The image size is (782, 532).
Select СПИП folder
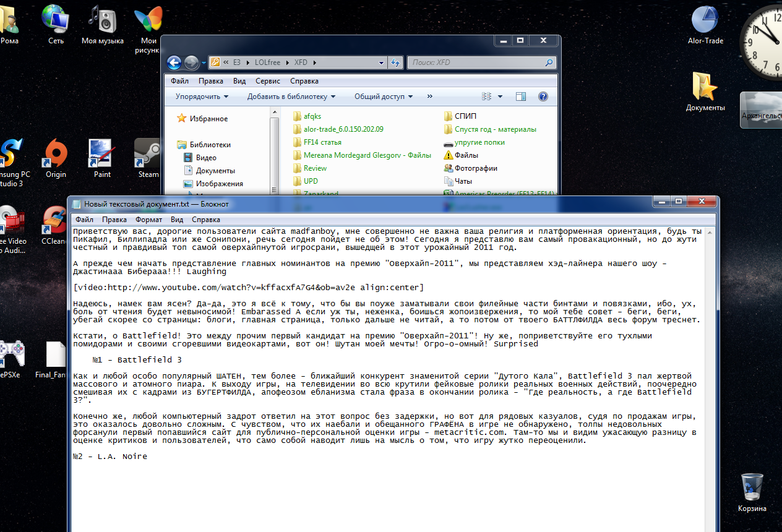[x=460, y=116]
